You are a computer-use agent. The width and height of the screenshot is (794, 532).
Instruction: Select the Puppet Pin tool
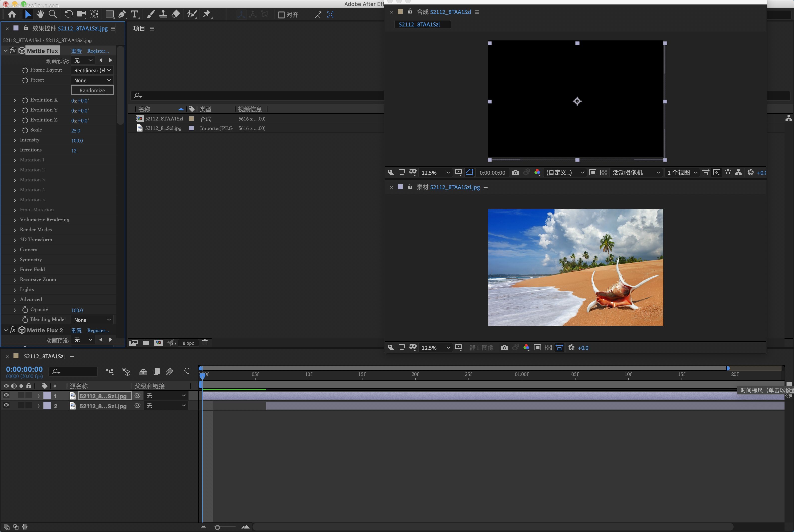(x=207, y=14)
